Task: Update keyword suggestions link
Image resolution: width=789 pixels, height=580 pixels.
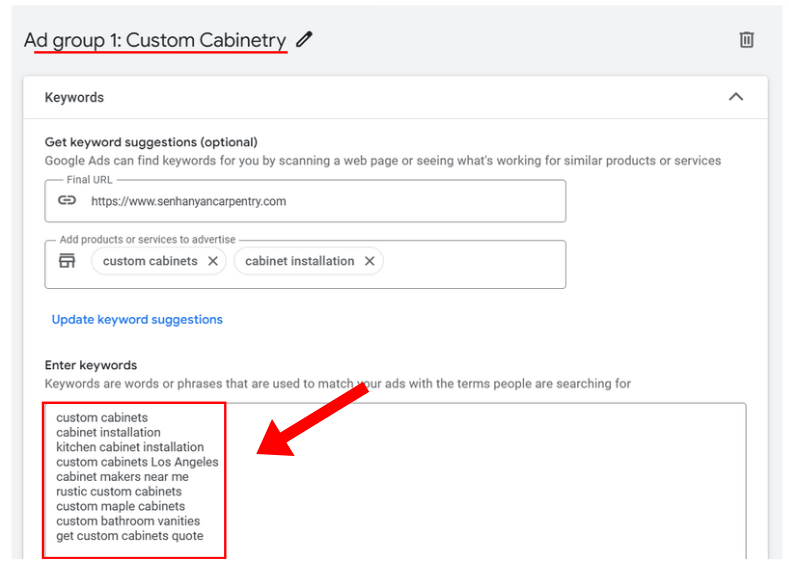Action: [x=137, y=320]
